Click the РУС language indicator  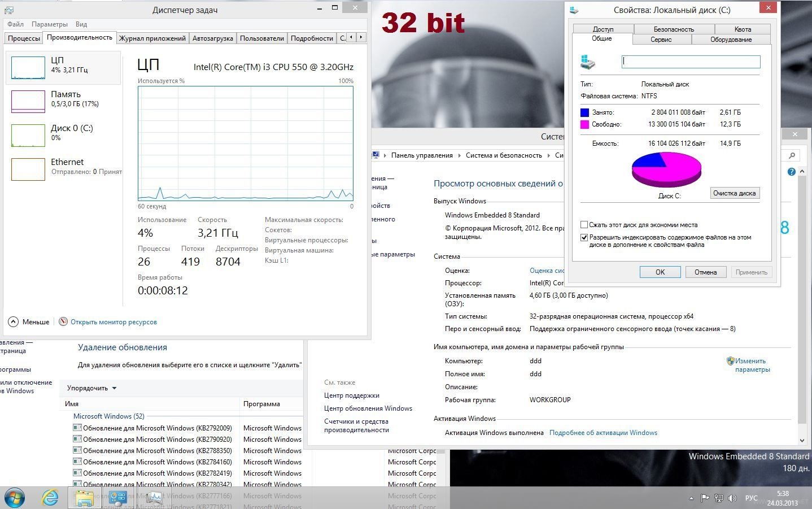pyautogui.click(x=751, y=498)
